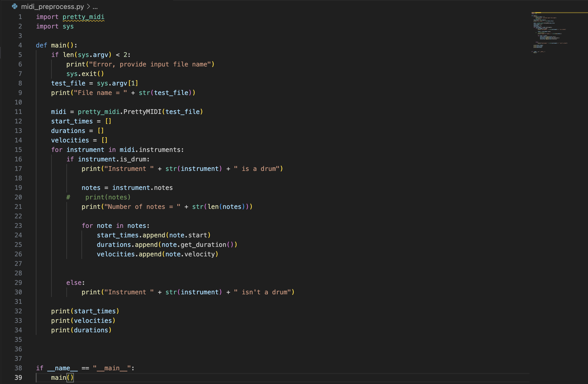Click sys.exit() call on line 7
588x384 pixels.
click(x=85, y=74)
